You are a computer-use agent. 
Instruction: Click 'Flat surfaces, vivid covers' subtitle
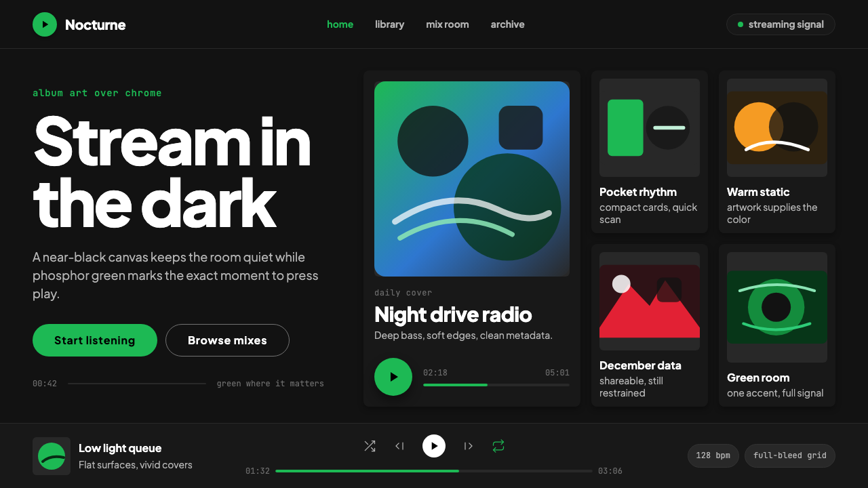click(136, 465)
